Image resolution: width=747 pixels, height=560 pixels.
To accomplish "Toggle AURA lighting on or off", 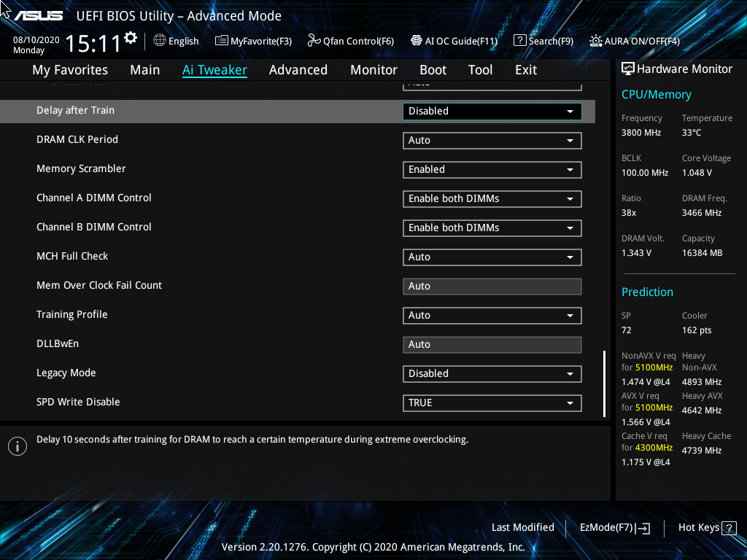I will coord(634,41).
